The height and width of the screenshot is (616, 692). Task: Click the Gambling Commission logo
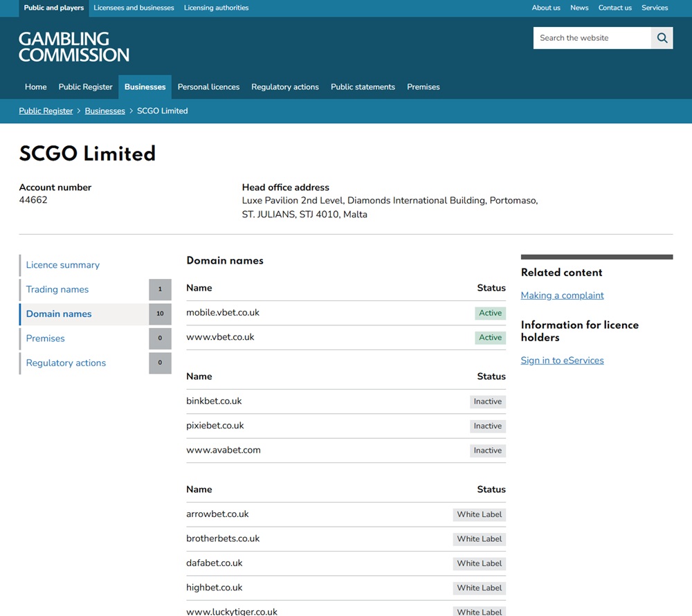tap(74, 47)
